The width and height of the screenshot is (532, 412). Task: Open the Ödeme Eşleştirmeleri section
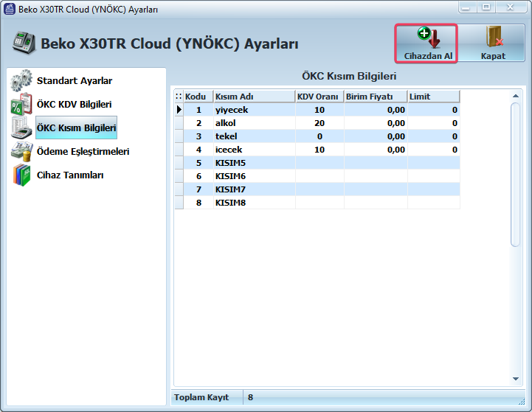click(x=83, y=151)
